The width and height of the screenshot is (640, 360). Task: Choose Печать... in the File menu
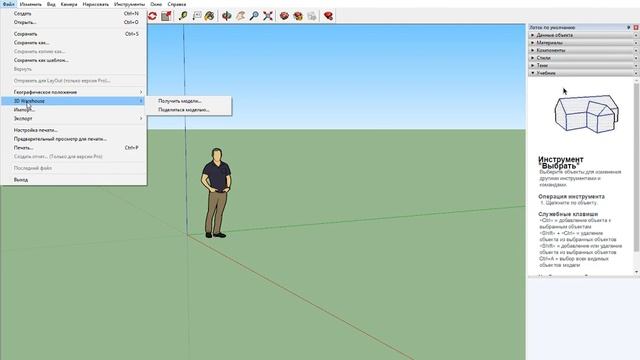click(74, 148)
